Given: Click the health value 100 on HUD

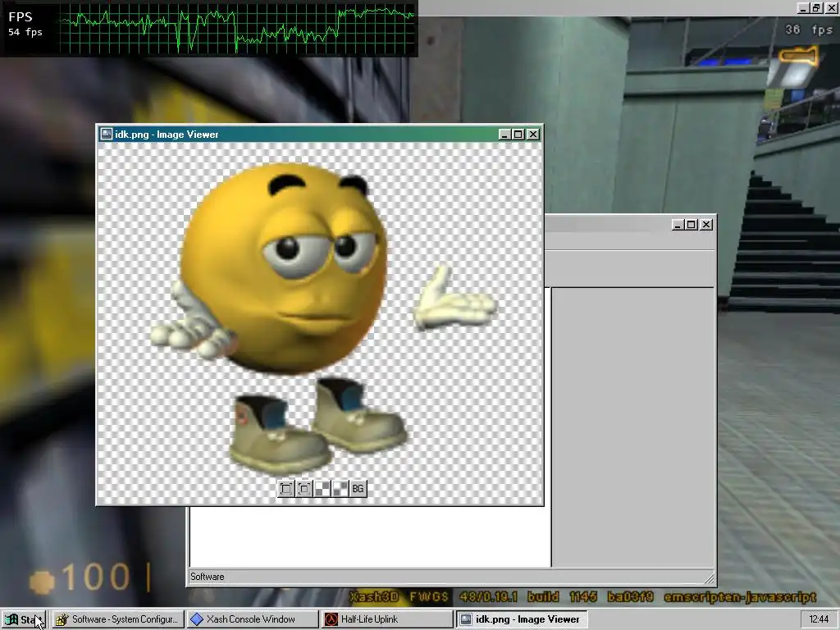Looking at the screenshot, I should point(96,577).
